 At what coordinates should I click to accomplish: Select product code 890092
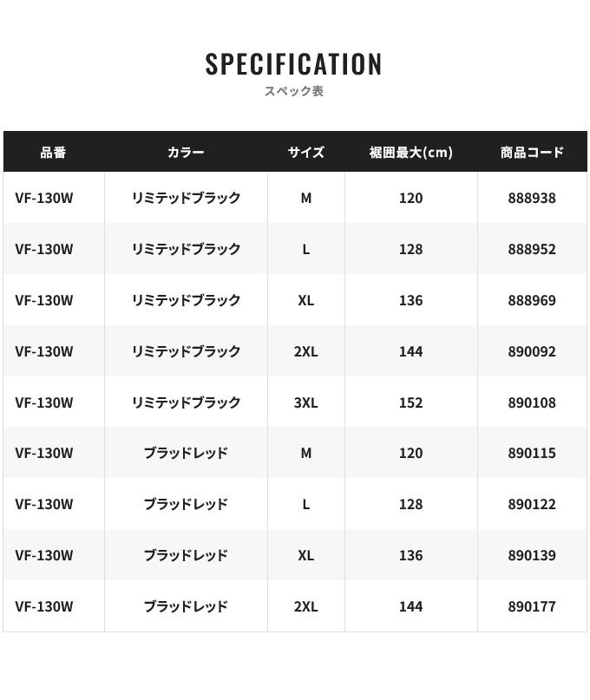tap(532, 351)
